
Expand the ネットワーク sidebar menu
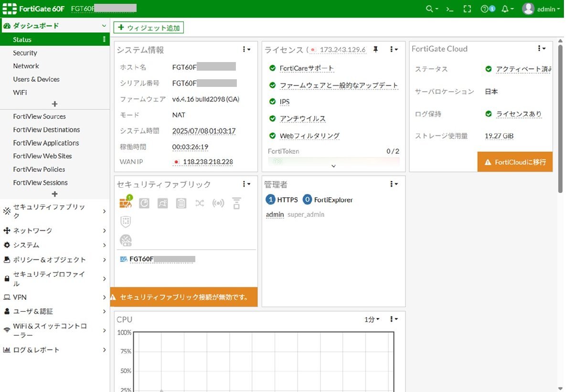coord(54,231)
